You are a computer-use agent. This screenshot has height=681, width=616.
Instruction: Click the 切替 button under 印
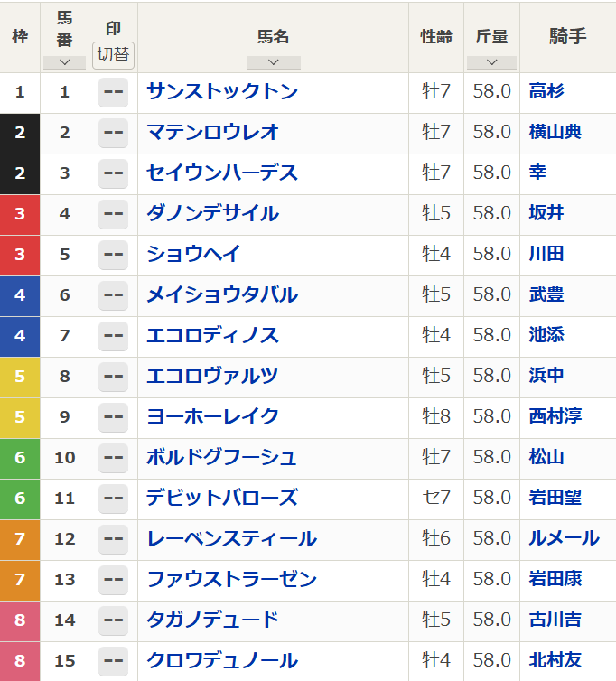click(113, 54)
